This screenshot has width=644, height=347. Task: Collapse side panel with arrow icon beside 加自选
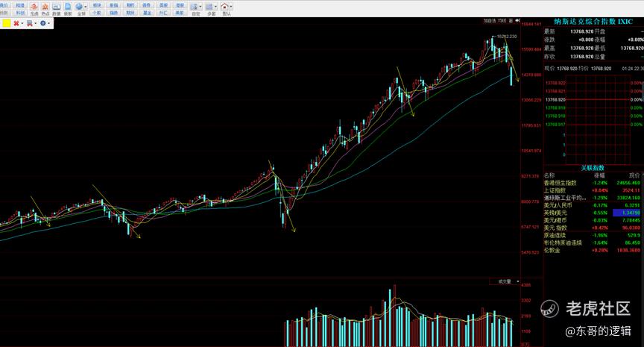[517, 20]
